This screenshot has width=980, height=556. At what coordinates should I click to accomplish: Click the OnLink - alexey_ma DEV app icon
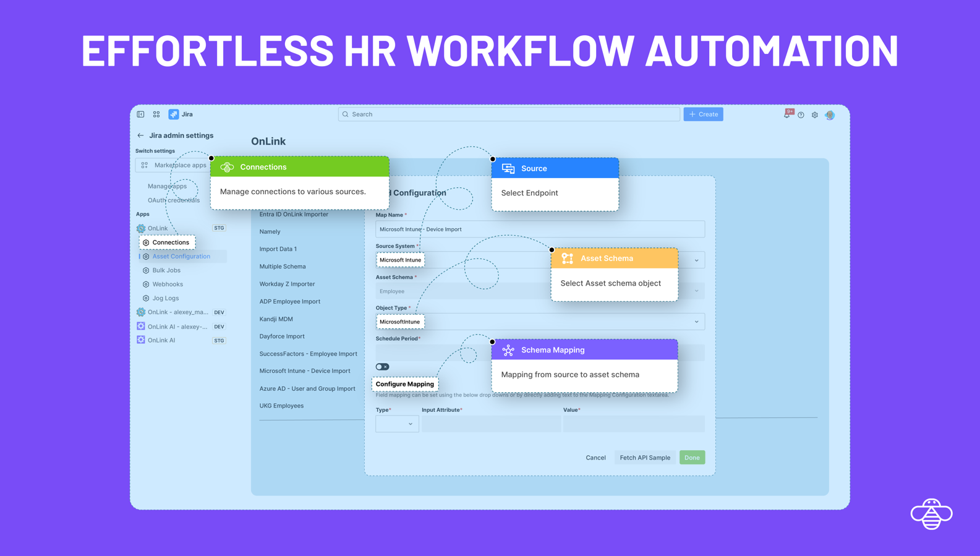coord(141,312)
